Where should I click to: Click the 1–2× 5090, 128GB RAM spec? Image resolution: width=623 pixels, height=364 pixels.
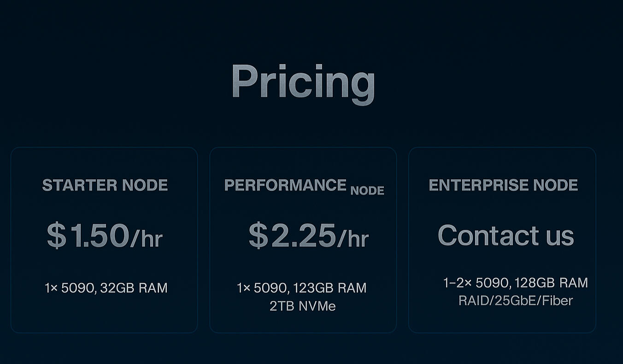[x=515, y=282]
